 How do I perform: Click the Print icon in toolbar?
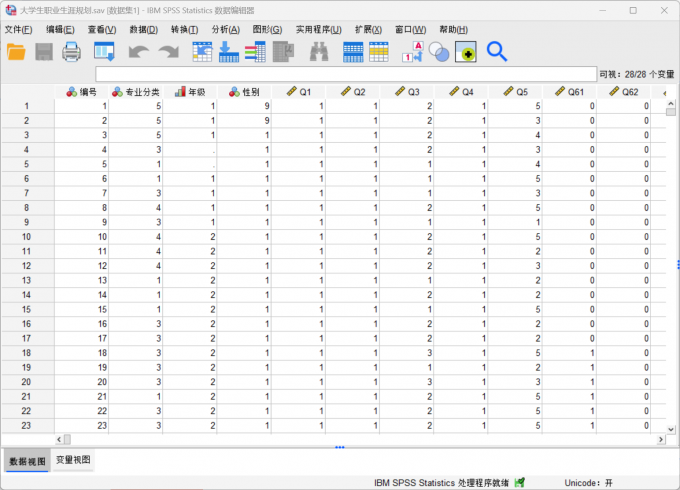click(72, 51)
